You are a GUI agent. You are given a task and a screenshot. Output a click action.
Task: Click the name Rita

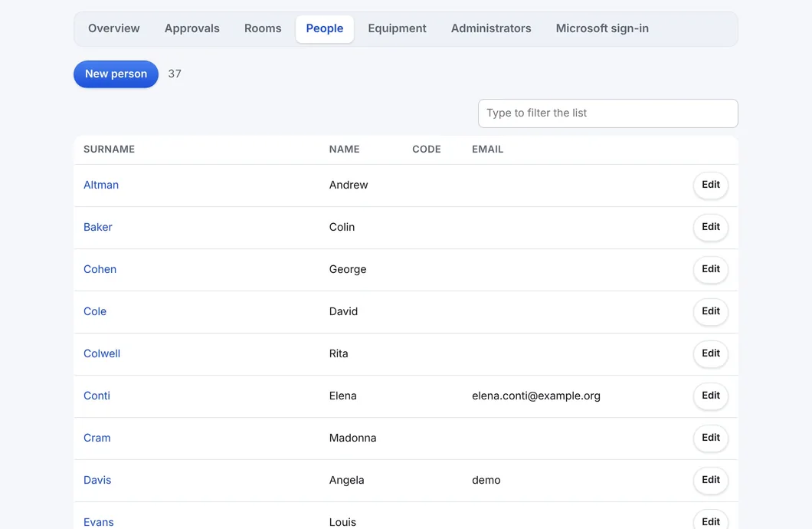click(x=339, y=353)
